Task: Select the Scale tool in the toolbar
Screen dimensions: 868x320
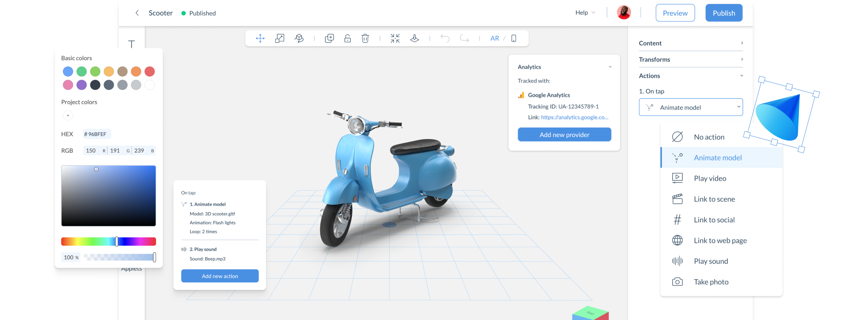Action: 279,38
